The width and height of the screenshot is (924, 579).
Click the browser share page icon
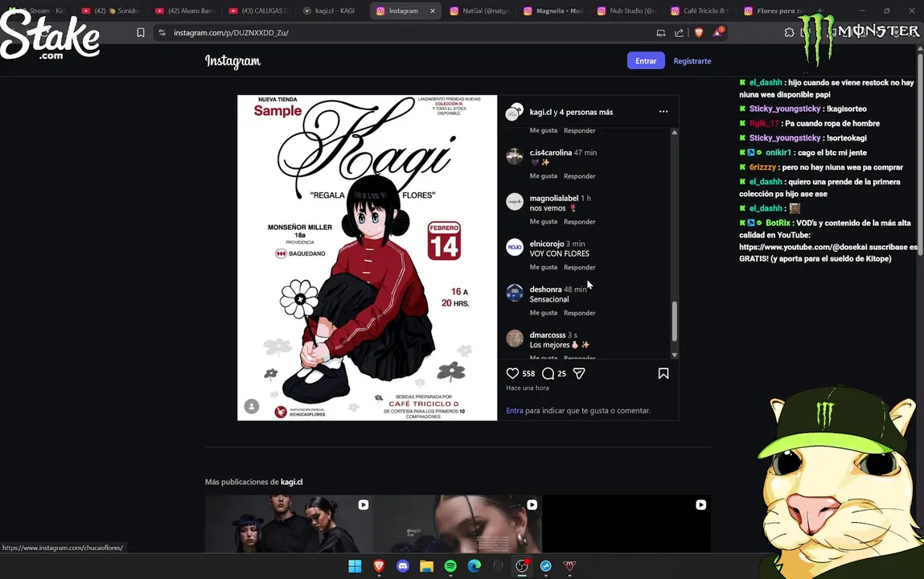coord(679,33)
